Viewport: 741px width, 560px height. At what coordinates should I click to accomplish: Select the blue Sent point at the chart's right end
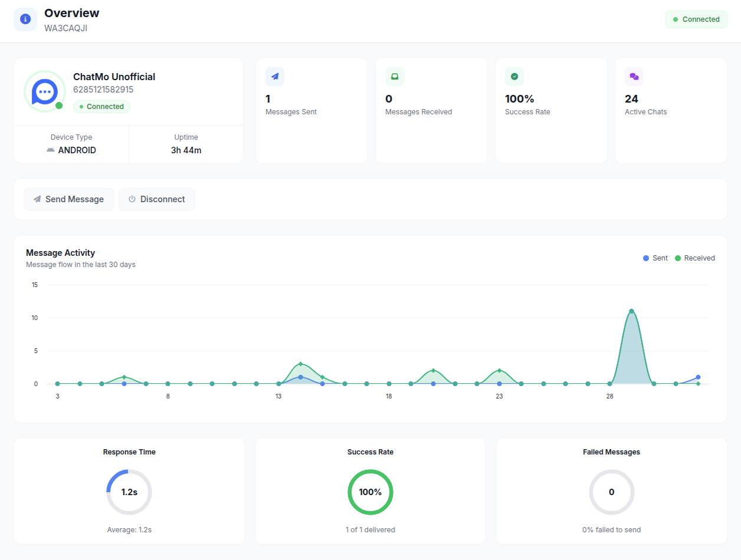[x=698, y=377]
